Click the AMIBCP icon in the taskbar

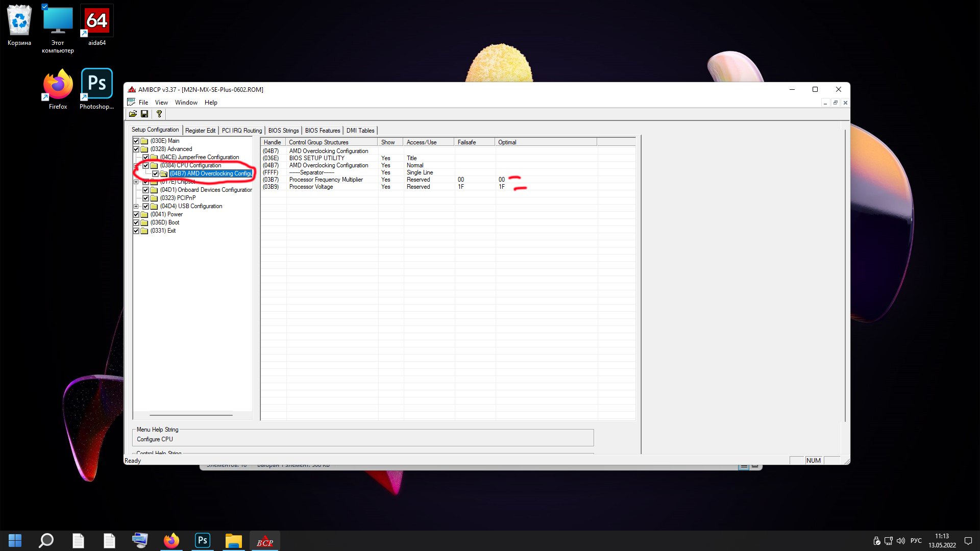click(x=265, y=541)
